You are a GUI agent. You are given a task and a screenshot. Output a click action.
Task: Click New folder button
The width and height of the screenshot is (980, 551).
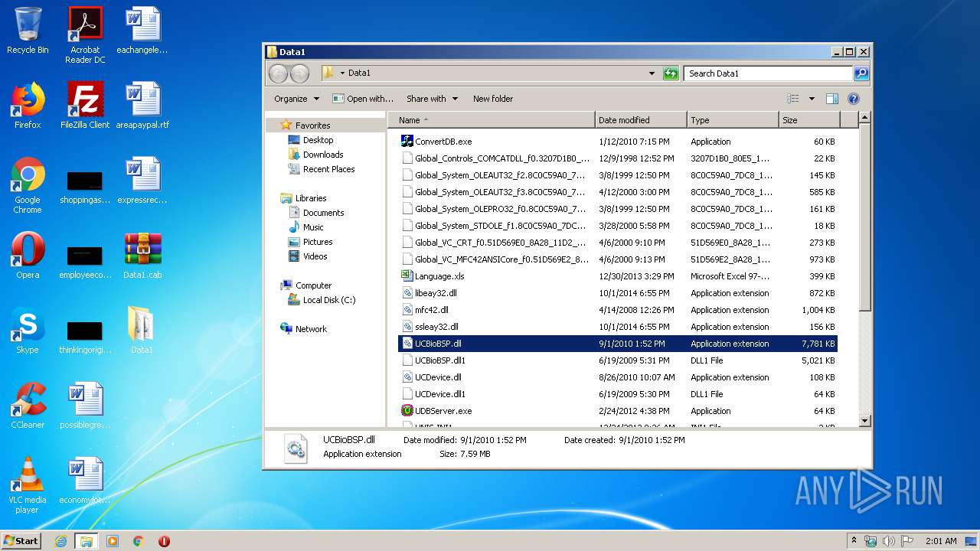(x=493, y=99)
